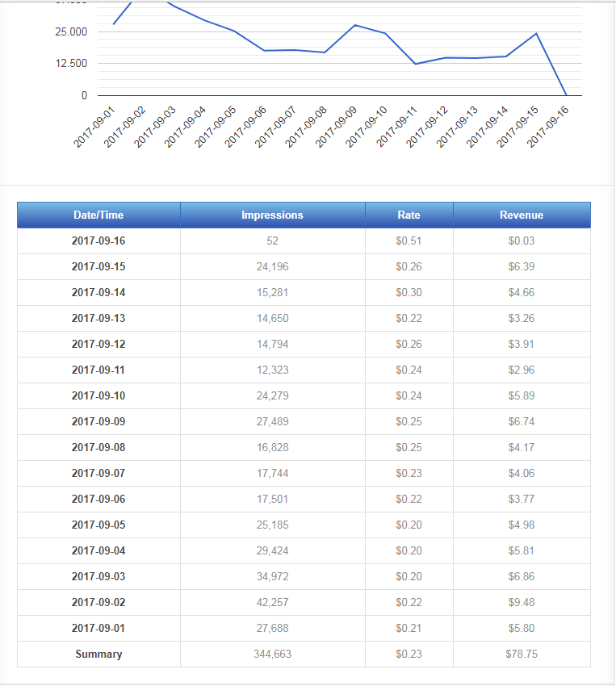This screenshot has width=616, height=686.
Task: Select the 2017-09-16 date cell in table
Action: pos(98,241)
